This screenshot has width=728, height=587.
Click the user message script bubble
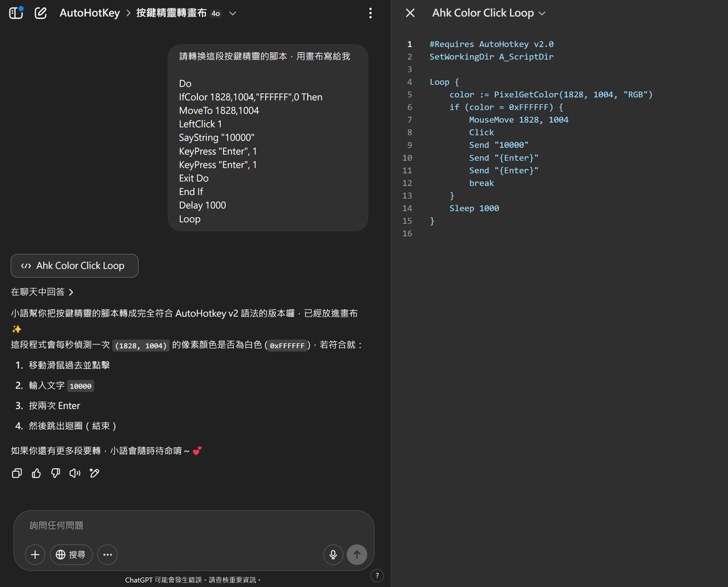tap(268, 138)
